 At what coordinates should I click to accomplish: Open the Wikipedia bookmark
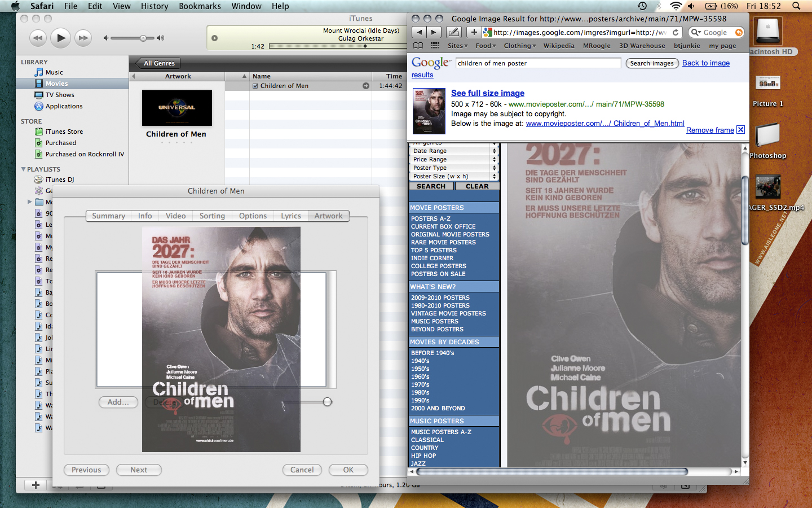pos(559,46)
